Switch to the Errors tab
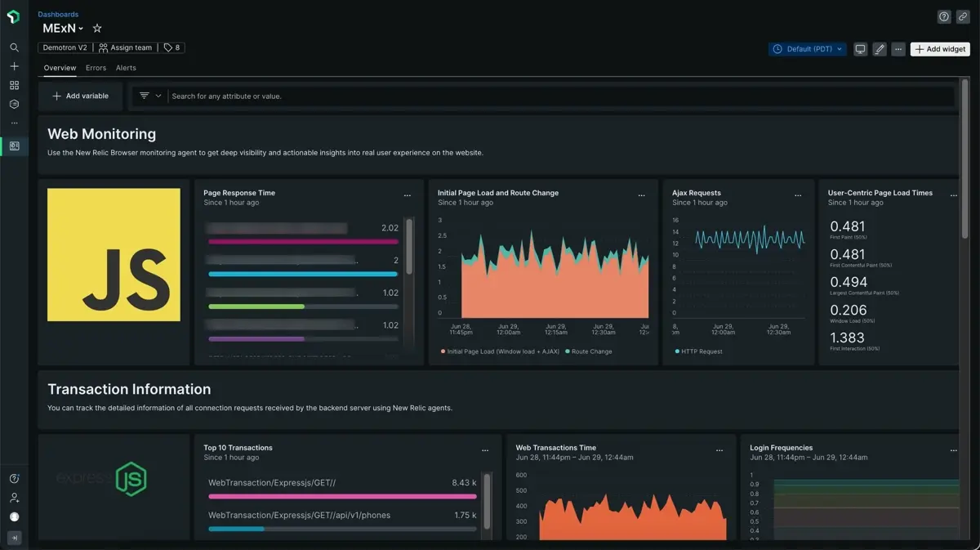Image resolution: width=980 pixels, height=550 pixels. click(x=96, y=68)
